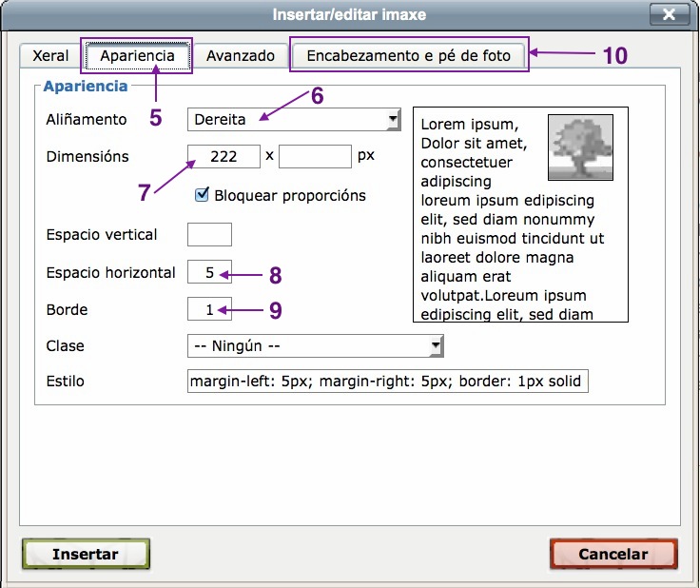Click the empty height field before px

[x=315, y=157]
